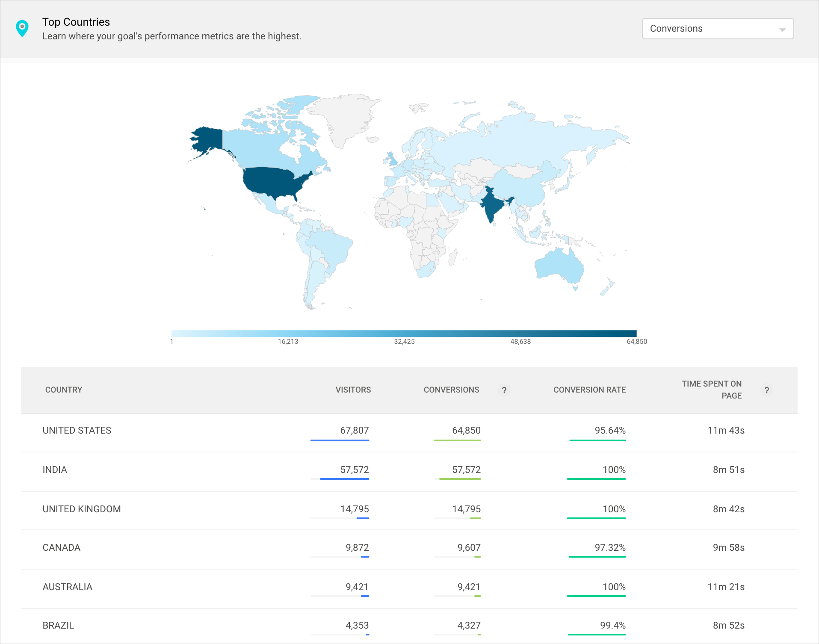
Task: Click the dropdown arrow in the Conversions selector
Action: (782, 30)
